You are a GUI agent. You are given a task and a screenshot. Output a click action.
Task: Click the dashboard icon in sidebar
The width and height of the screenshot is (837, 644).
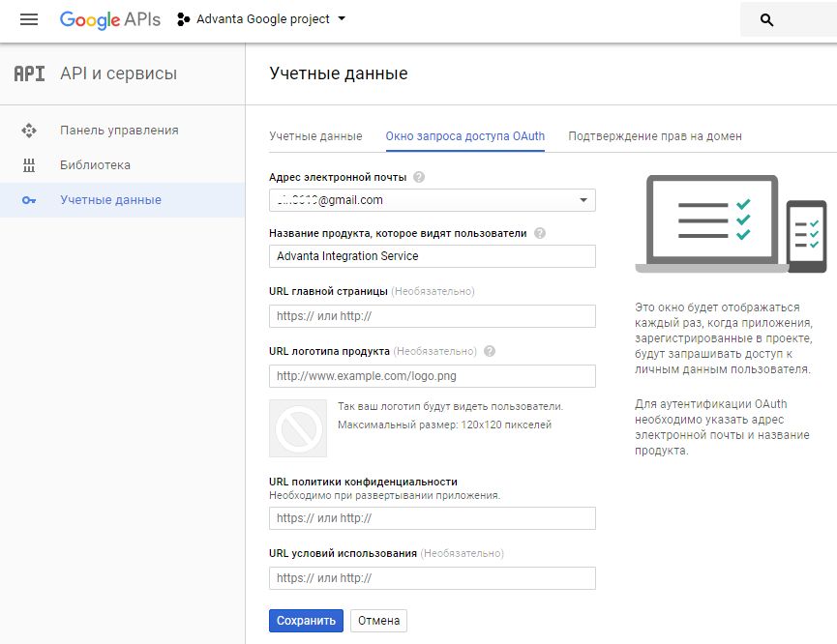point(29,131)
